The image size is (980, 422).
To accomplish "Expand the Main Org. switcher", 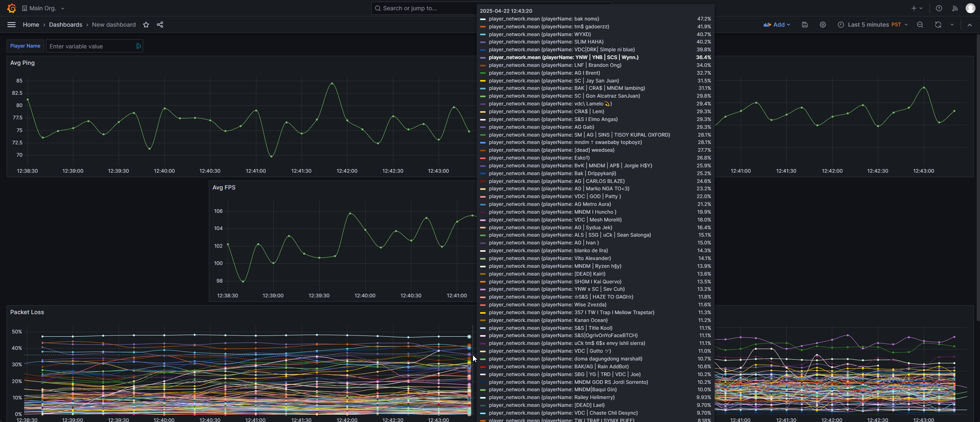I will coord(43,8).
